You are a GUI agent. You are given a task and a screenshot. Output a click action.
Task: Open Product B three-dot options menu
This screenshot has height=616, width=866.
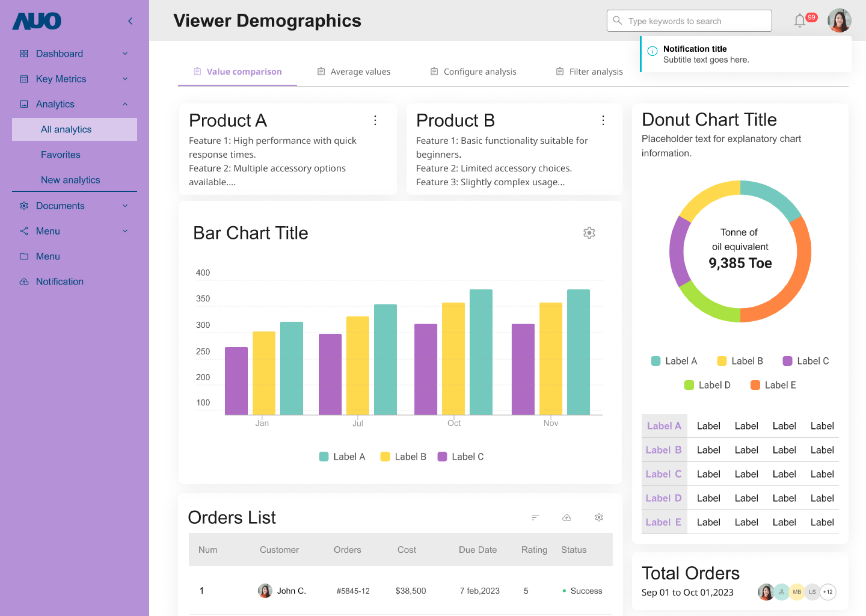click(x=603, y=120)
